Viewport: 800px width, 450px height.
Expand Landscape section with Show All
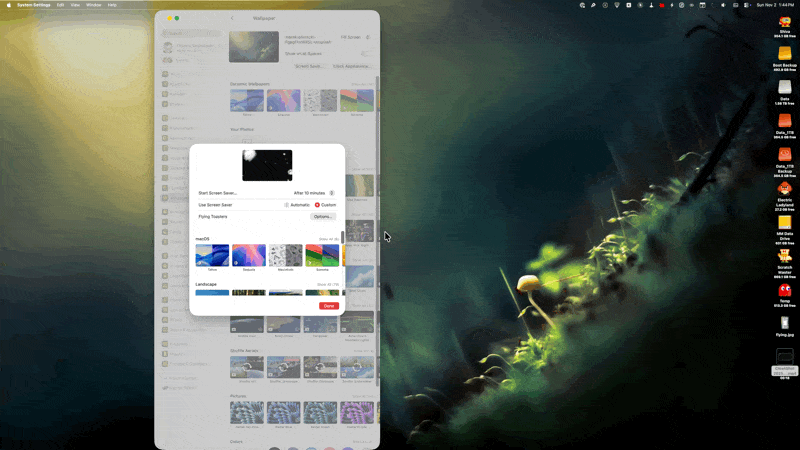pyautogui.click(x=328, y=284)
